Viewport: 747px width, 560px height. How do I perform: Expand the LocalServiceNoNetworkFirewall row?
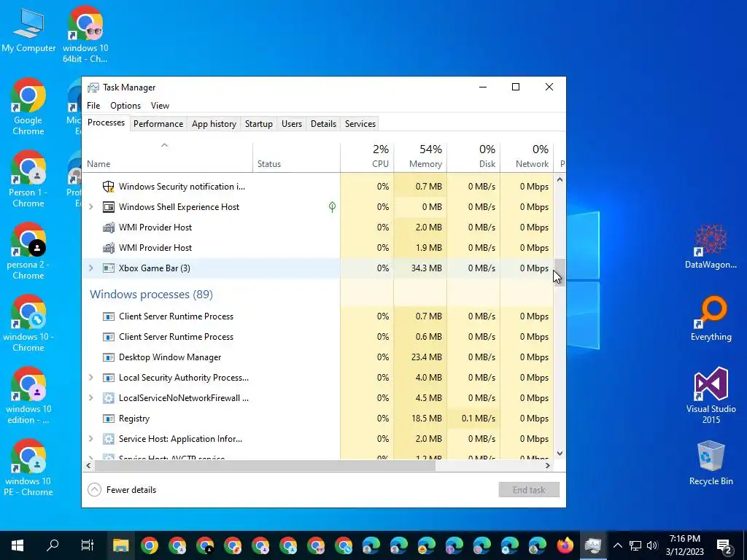tap(91, 398)
